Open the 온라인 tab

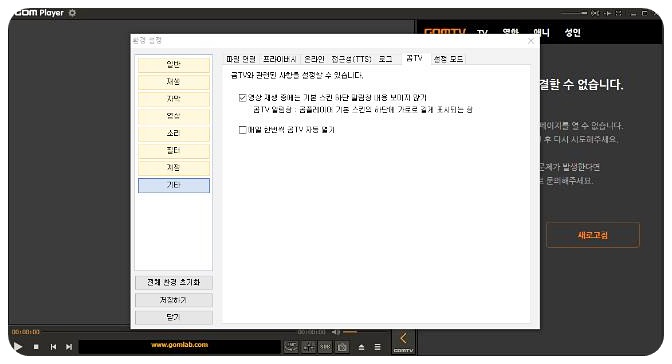pos(314,59)
